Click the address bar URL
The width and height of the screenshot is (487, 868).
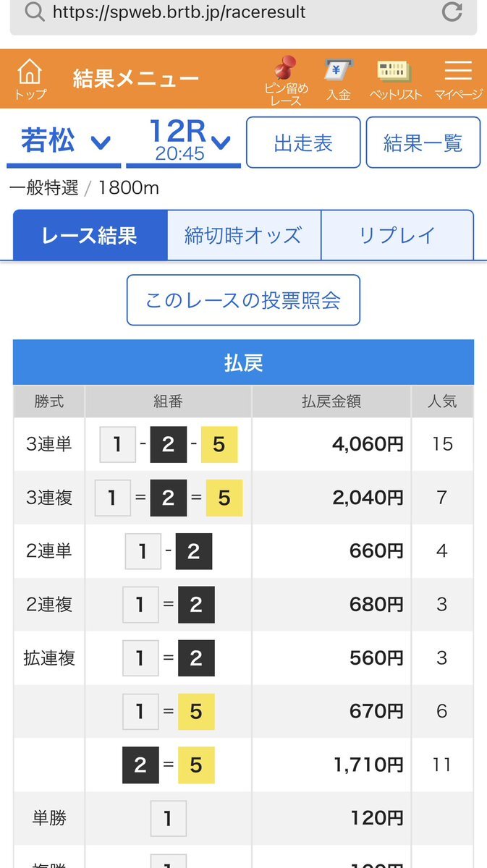pyautogui.click(x=179, y=12)
